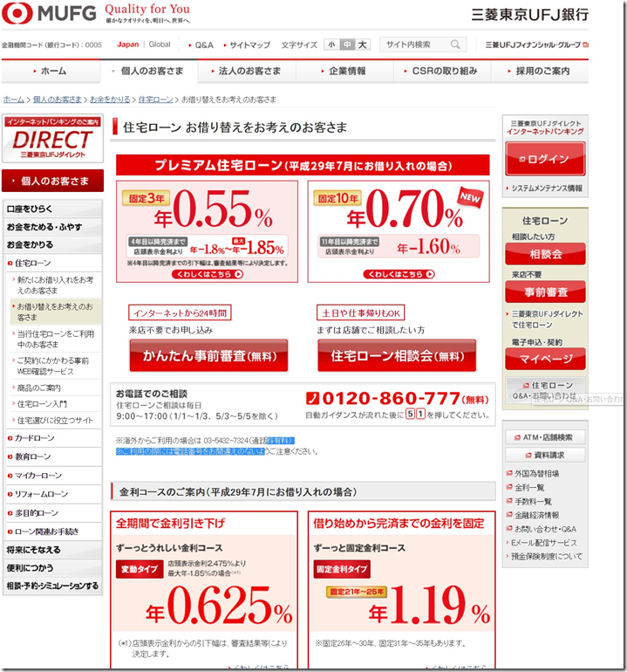The width and height of the screenshot is (627, 672).
Task: Open the CSRの取り組み nav tab
Action: tap(442, 72)
